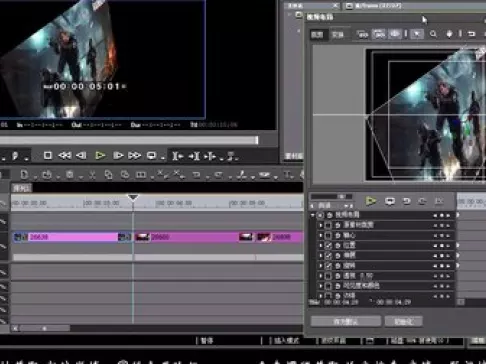This screenshot has height=364, width=486.
Task: Select the hand pan tool in the layout window
Action: pos(449,34)
